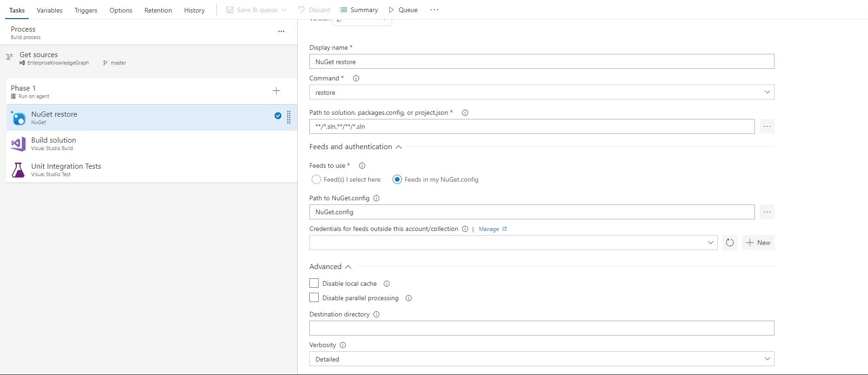Viewport: 868px width, 375px height.
Task: Browse for the NuGet.config path
Action: [767, 212]
